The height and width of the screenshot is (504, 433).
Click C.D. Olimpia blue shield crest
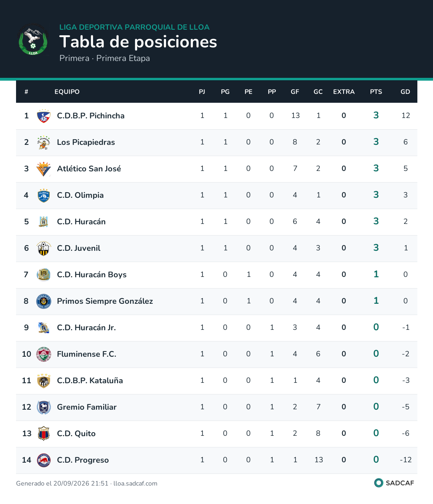point(44,195)
